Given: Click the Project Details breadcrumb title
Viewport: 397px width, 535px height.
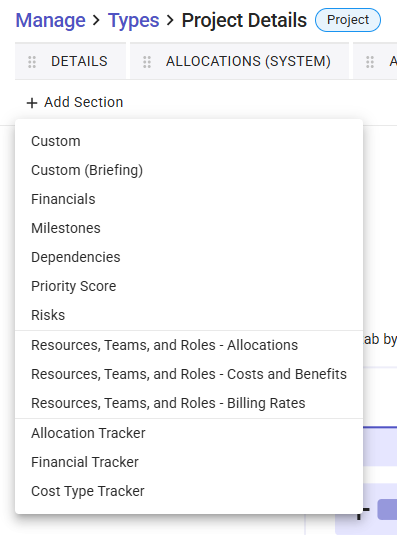Looking at the screenshot, I should pos(244,20).
